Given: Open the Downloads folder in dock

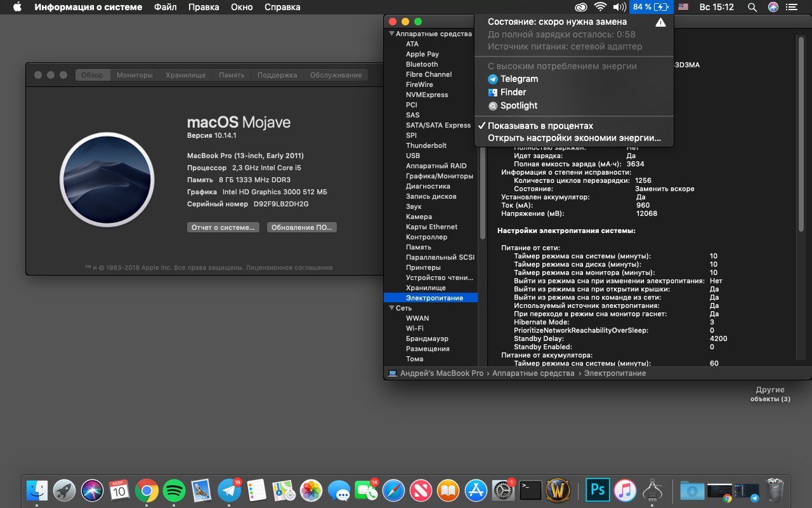Looking at the screenshot, I should coord(692,490).
